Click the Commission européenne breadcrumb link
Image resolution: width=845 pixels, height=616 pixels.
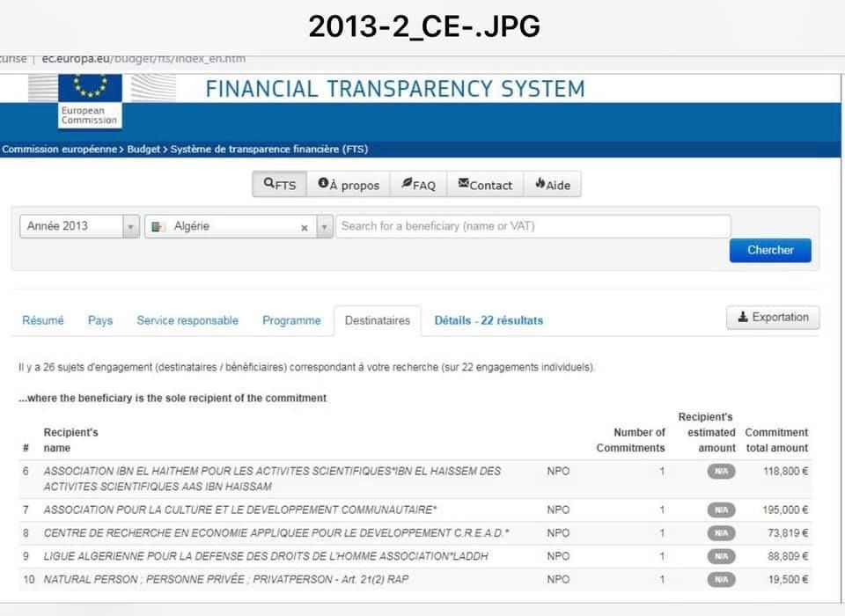[59, 150]
